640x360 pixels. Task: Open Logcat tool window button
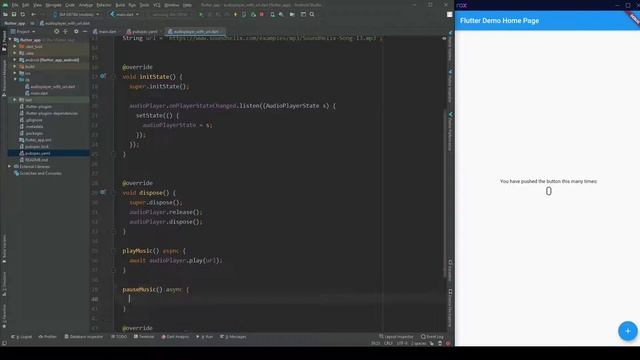(x=22, y=337)
